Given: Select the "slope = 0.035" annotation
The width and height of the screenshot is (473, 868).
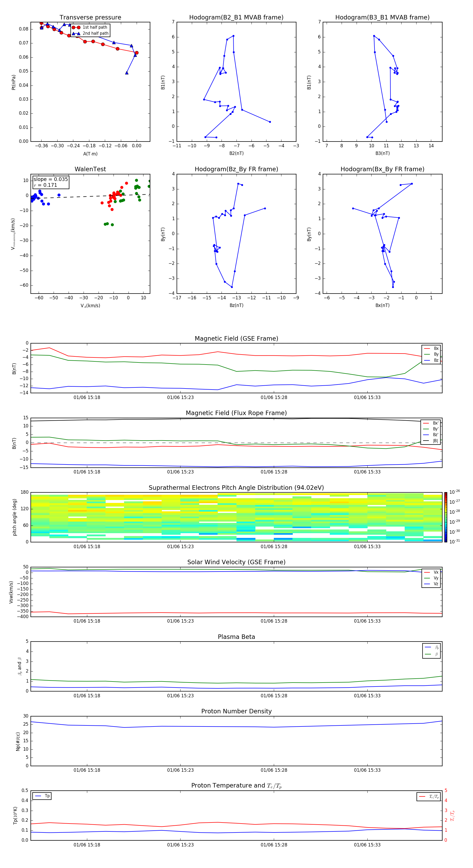Looking at the screenshot, I should click(x=50, y=179).
